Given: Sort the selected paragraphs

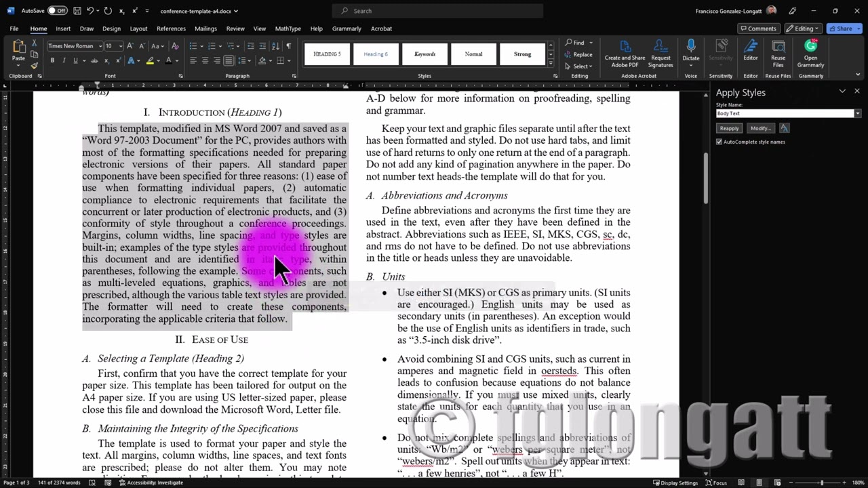Looking at the screenshot, I should (275, 45).
